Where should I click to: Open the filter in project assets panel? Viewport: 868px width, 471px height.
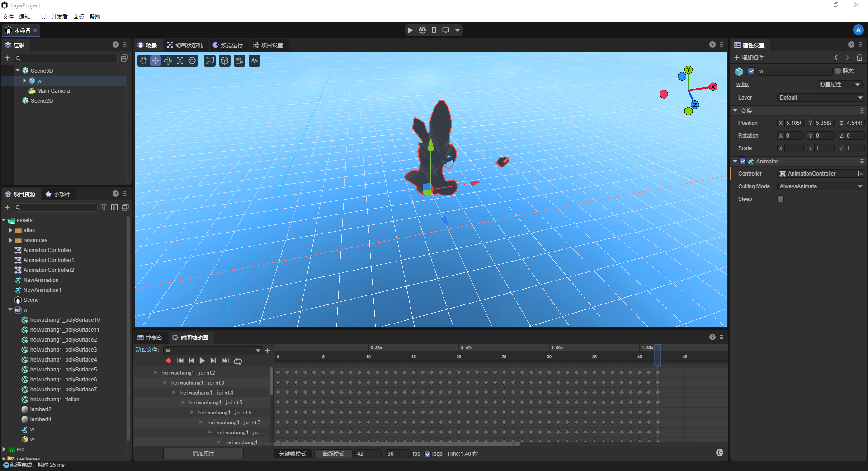pyautogui.click(x=104, y=207)
